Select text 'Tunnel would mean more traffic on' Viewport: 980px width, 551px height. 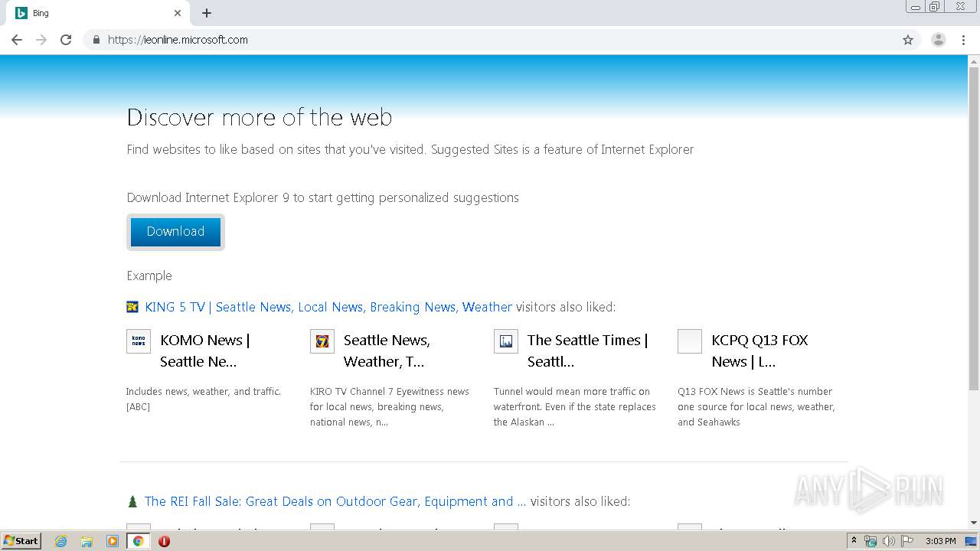point(572,391)
